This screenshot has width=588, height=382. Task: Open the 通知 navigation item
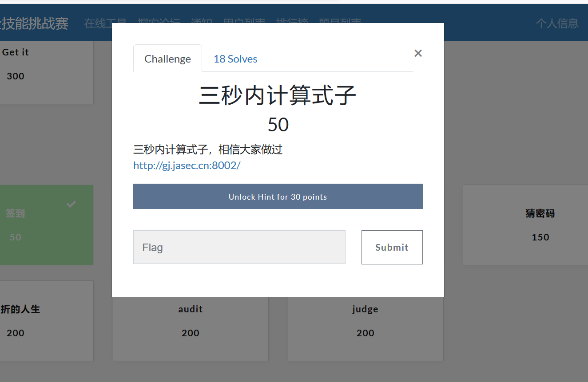[x=202, y=23]
